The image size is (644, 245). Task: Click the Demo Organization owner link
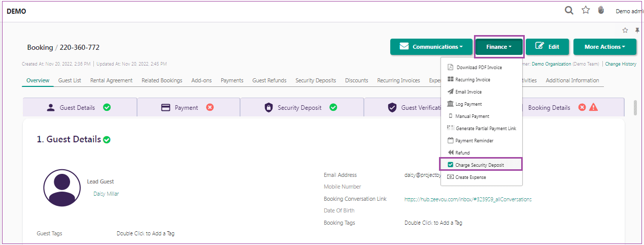coord(551,64)
